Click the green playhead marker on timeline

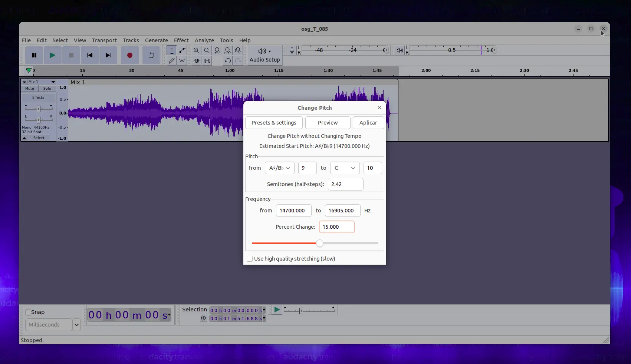click(29, 70)
